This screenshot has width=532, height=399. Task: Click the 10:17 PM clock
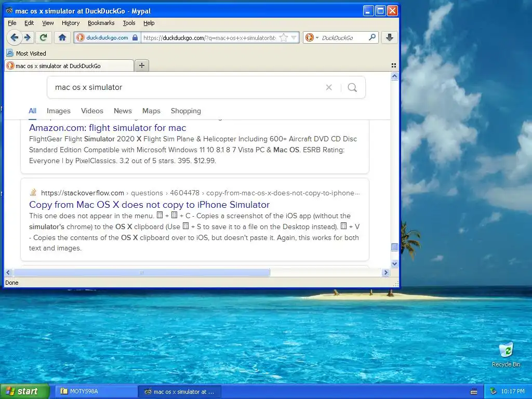(x=513, y=392)
